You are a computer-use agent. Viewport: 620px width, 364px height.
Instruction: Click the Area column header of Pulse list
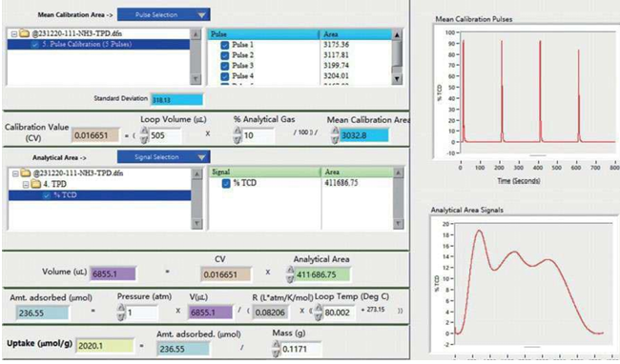coord(356,34)
